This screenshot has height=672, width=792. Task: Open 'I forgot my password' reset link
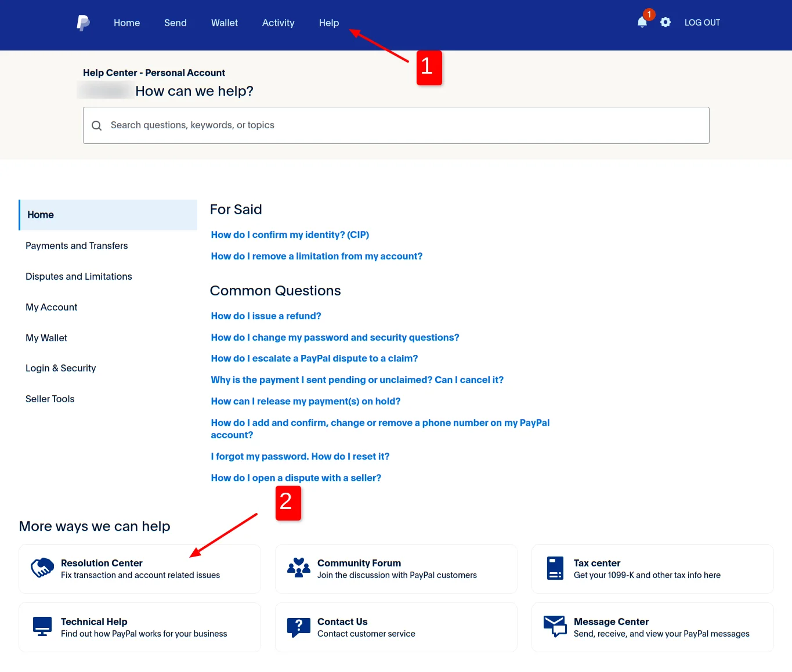coord(300,456)
